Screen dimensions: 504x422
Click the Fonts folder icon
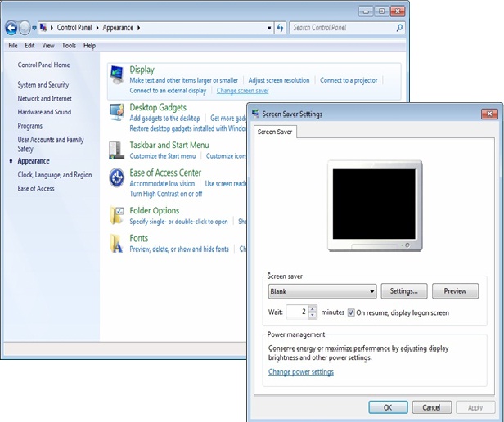116,243
